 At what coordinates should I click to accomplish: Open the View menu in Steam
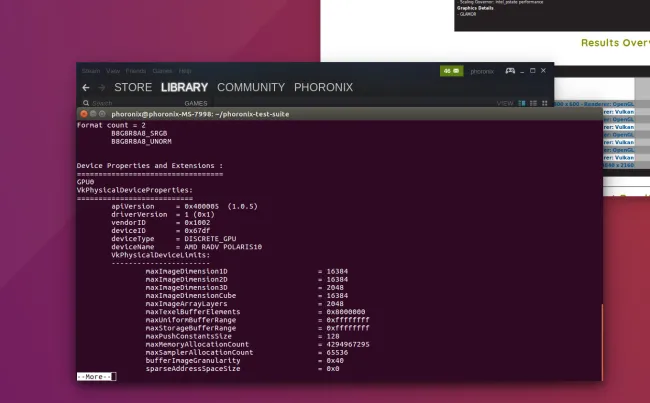pos(113,71)
